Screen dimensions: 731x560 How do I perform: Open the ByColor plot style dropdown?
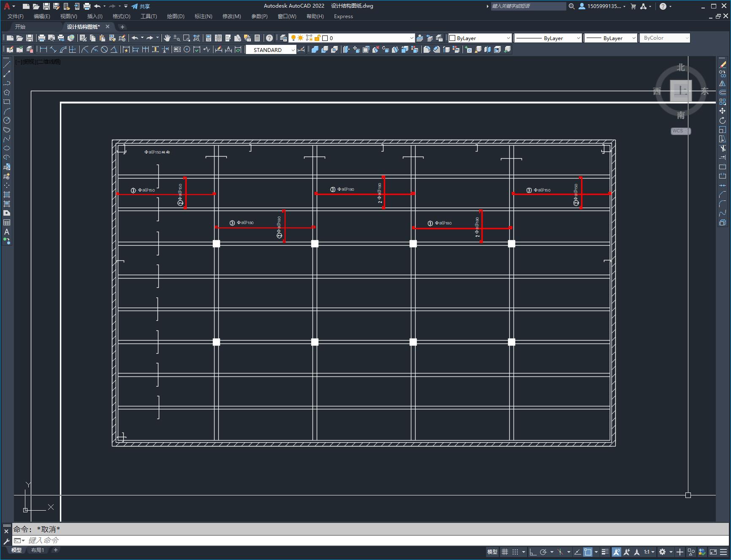[x=665, y=38]
